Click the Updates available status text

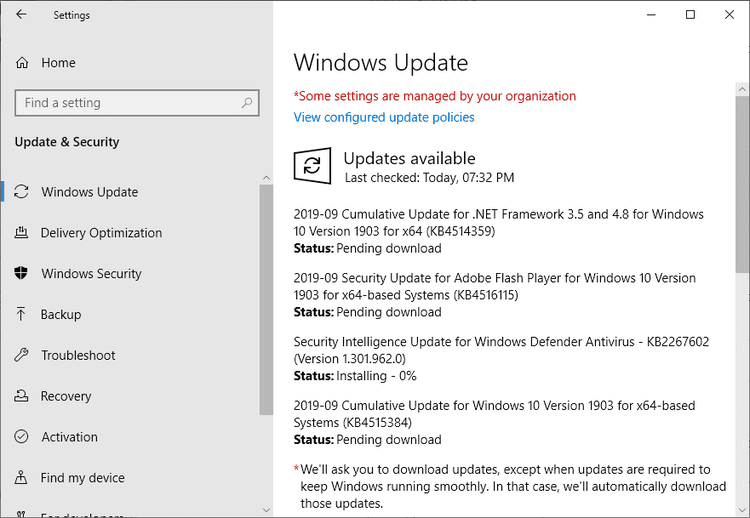pyautogui.click(x=409, y=158)
